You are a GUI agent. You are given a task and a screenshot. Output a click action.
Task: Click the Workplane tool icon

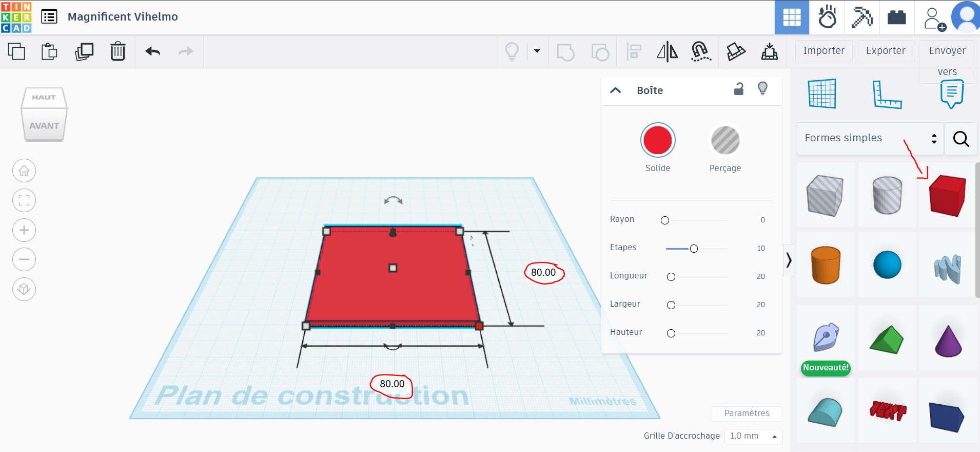tap(822, 93)
